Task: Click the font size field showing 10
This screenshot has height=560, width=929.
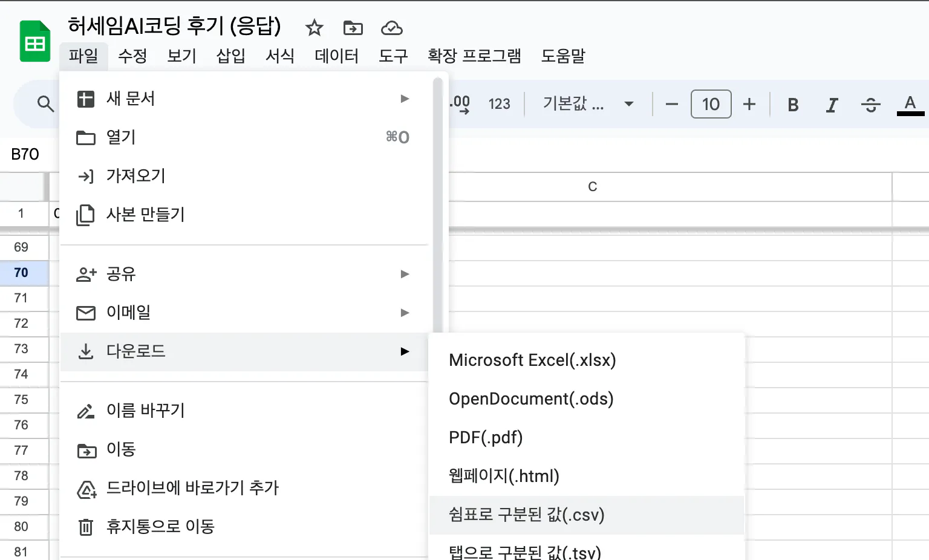Action: (711, 104)
